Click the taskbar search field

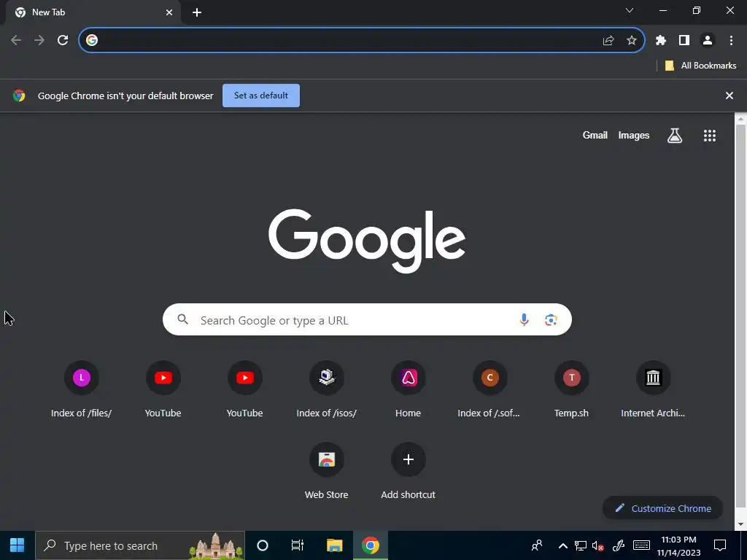140,545
